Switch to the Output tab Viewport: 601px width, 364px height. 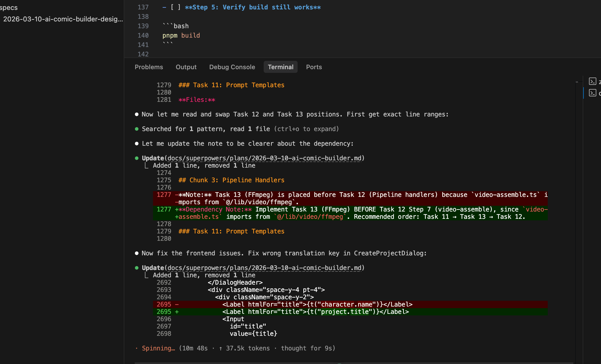pyautogui.click(x=186, y=67)
